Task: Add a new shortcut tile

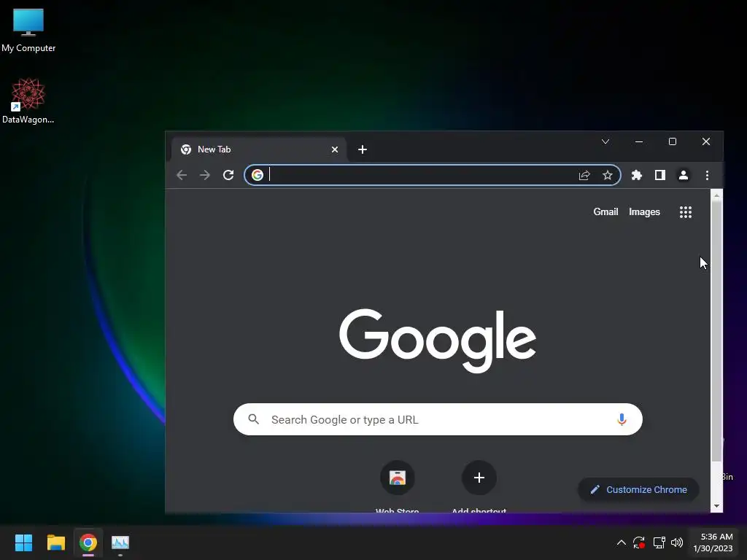Action: click(x=479, y=478)
